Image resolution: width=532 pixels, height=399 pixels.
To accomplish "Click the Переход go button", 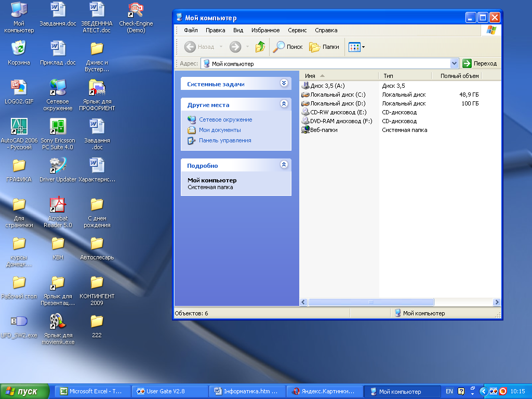I will pyautogui.click(x=480, y=63).
